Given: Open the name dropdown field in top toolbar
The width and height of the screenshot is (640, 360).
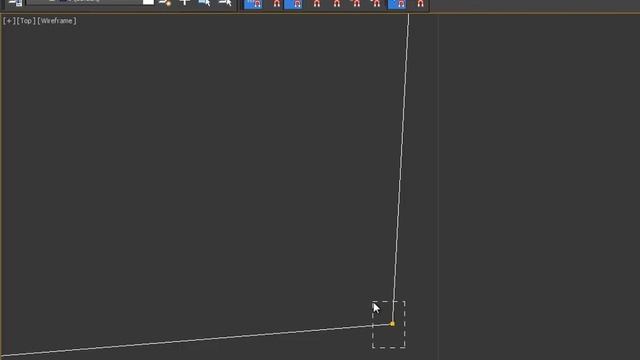Looking at the screenshot, I should (84, 2).
